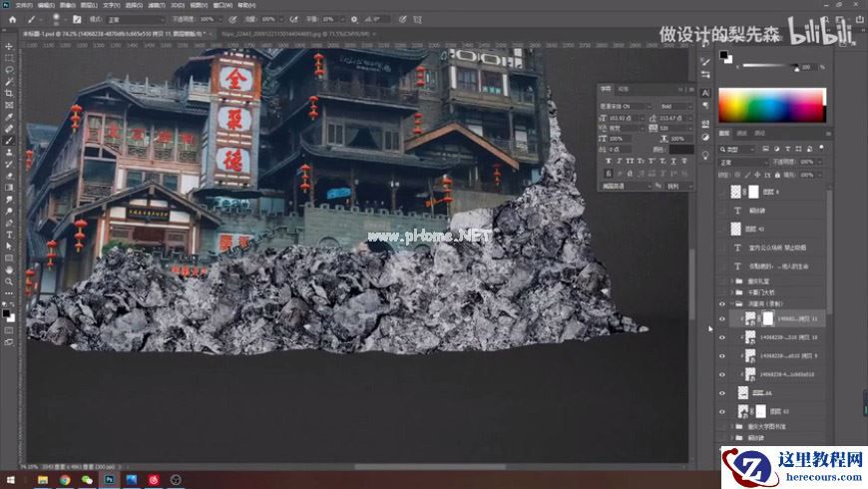
Task: Open the brush settings panel icon
Action: point(77,19)
